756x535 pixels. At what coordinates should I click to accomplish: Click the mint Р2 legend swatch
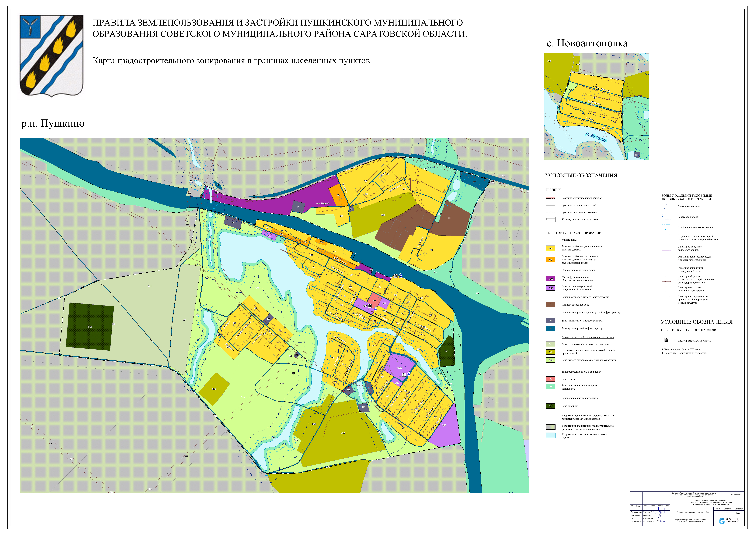point(551,387)
